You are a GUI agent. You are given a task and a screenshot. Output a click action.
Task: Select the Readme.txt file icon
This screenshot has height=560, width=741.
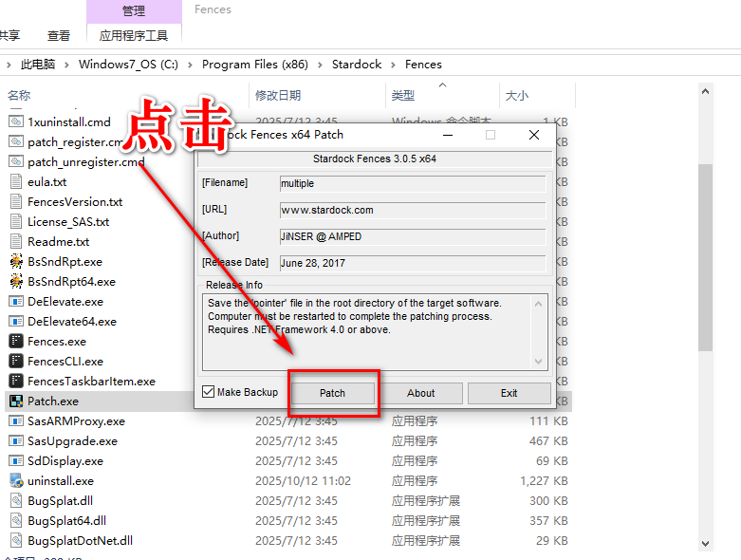coord(16,241)
